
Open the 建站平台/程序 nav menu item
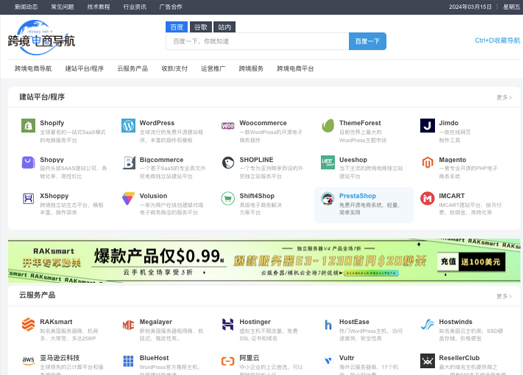[x=84, y=69]
